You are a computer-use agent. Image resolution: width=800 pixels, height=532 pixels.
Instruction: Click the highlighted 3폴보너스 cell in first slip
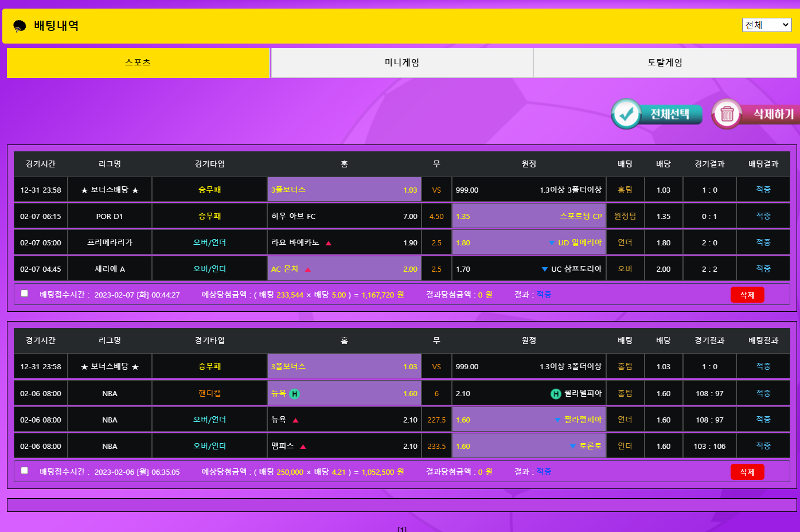tap(344, 190)
